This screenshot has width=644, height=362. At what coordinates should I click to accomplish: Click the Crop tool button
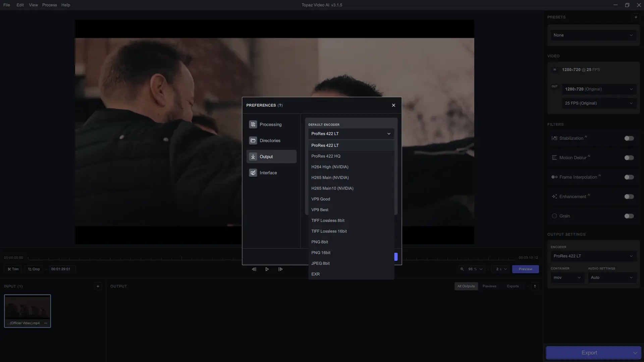click(34, 269)
